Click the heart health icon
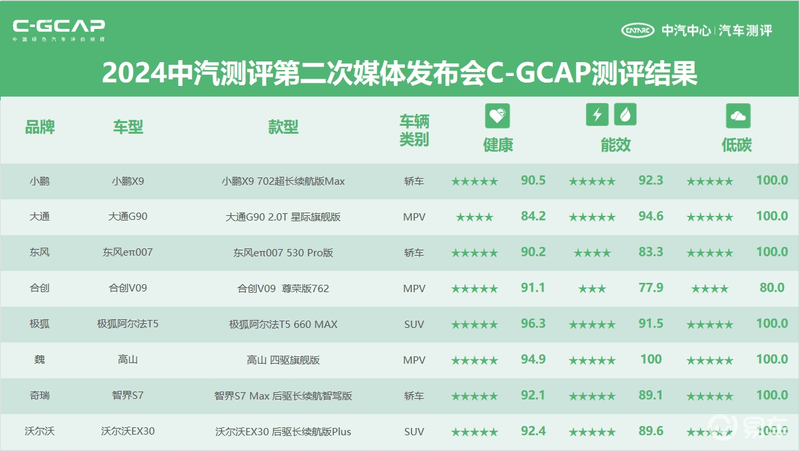800x451 pixels. click(497, 116)
